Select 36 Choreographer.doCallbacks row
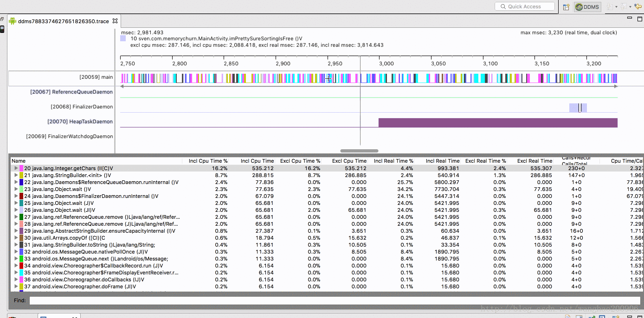Screen dimensions: 644x318 click(327, 280)
